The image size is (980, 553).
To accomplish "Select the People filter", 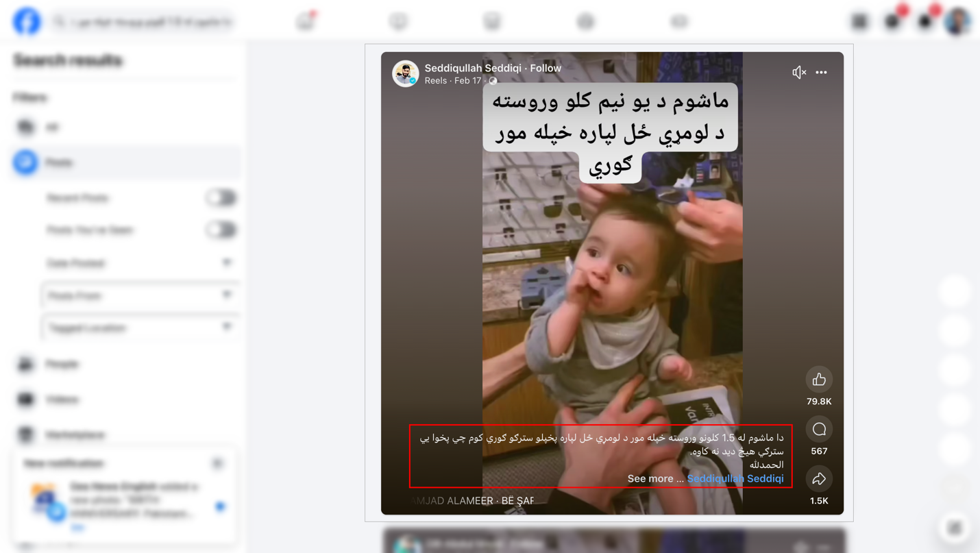I will pyautogui.click(x=126, y=364).
